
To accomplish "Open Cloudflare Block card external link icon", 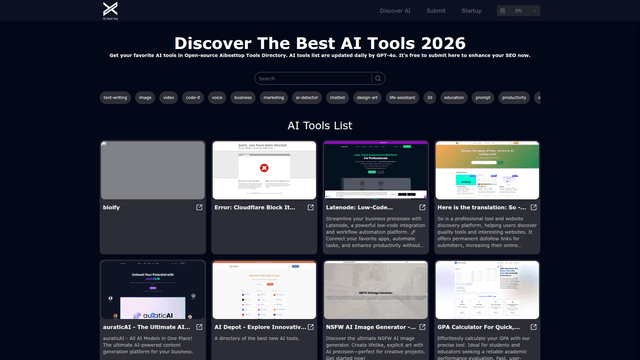I will (311, 207).
